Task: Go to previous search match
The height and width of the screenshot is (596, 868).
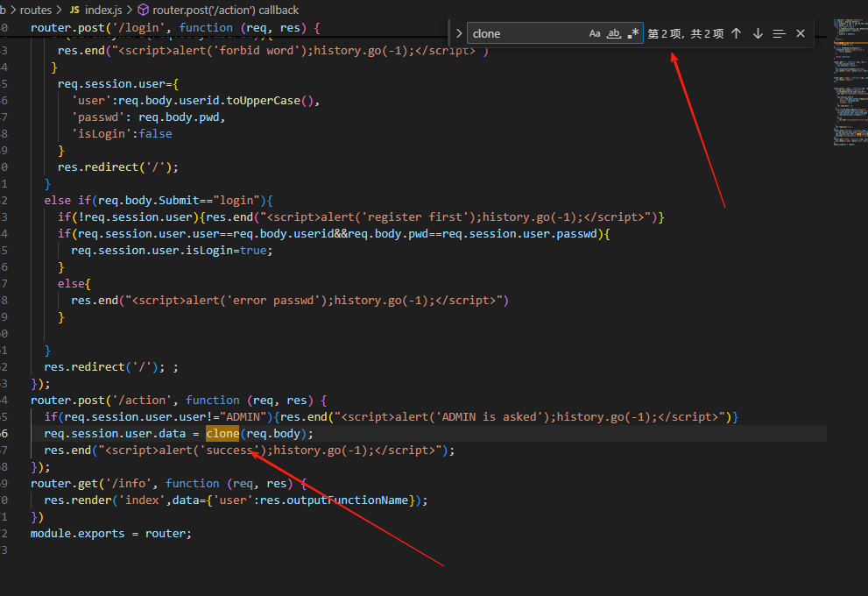Action: 737,33
